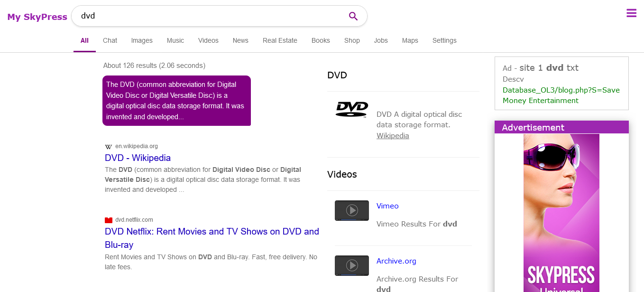Click the magnifying glass search icon

[353, 16]
